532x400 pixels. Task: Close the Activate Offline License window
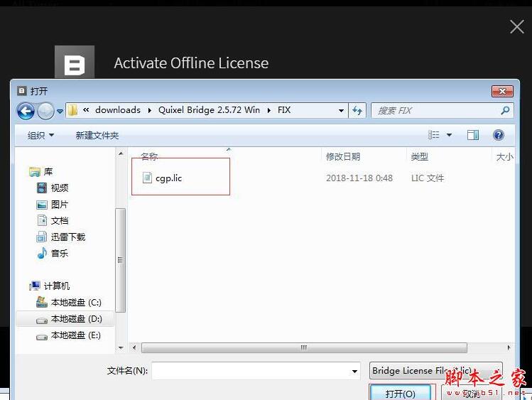point(517,26)
